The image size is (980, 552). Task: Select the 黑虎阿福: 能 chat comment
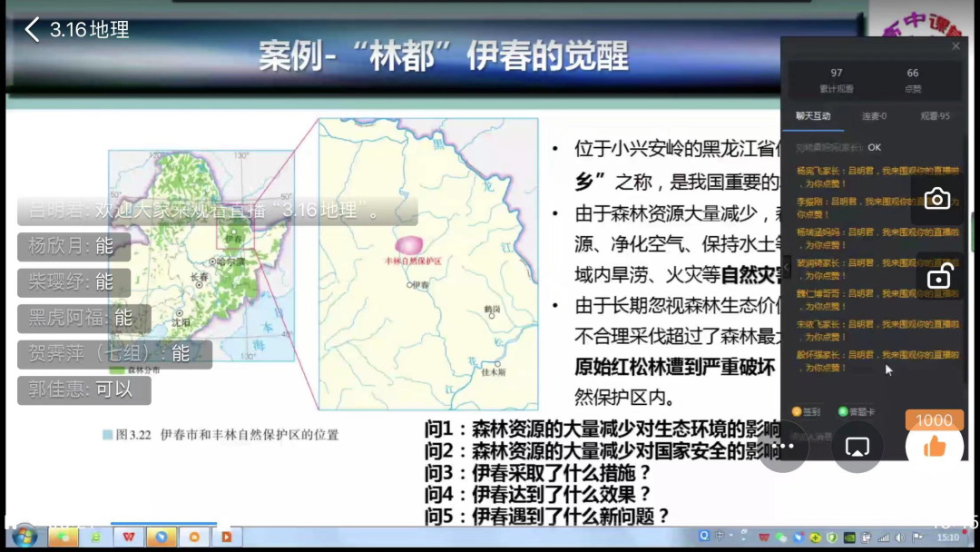83,318
